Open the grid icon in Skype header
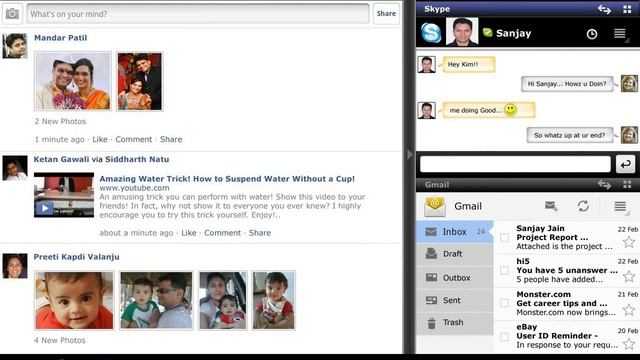 coord(627,9)
